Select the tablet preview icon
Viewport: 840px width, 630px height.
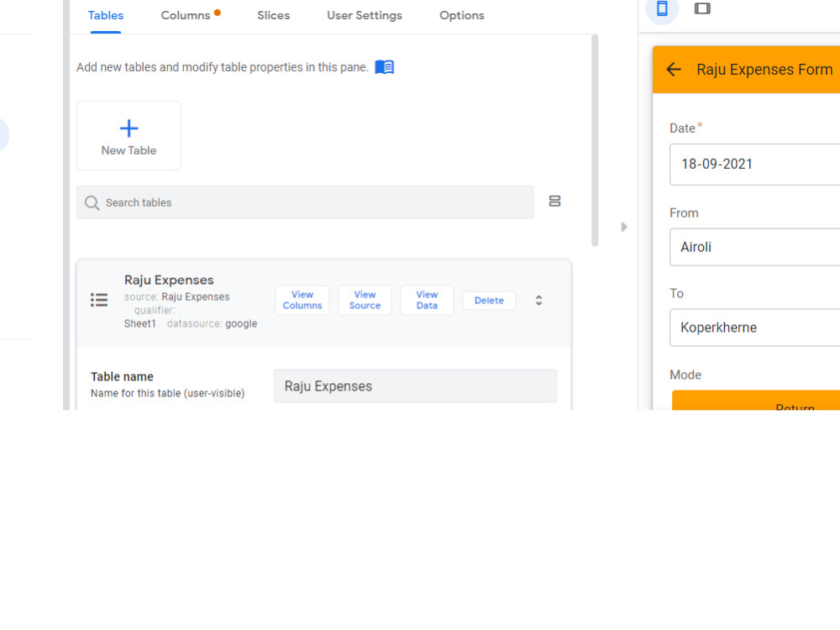point(702,8)
